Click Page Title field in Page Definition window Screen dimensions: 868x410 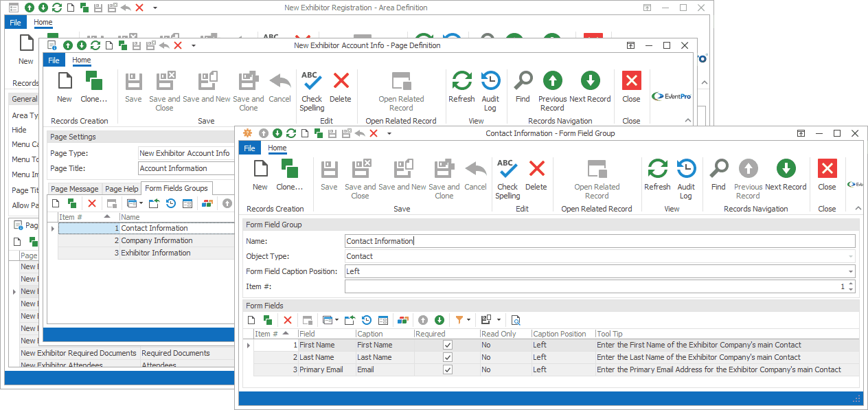click(186, 168)
